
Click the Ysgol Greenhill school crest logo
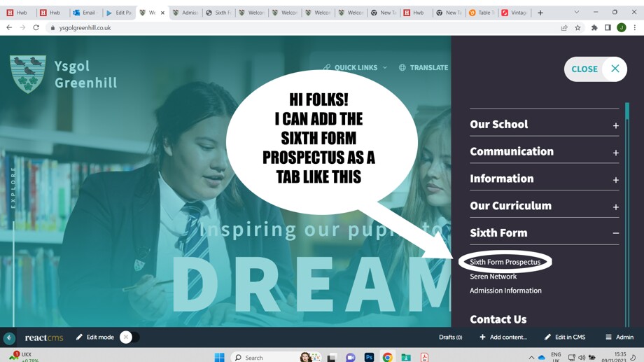(x=28, y=74)
